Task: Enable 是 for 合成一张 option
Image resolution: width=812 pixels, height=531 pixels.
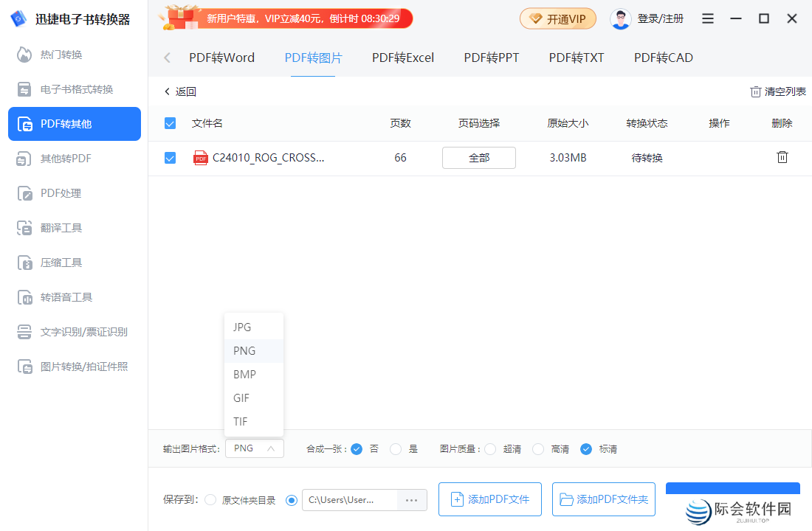Action: pyautogui.click(x=396, y=448)
